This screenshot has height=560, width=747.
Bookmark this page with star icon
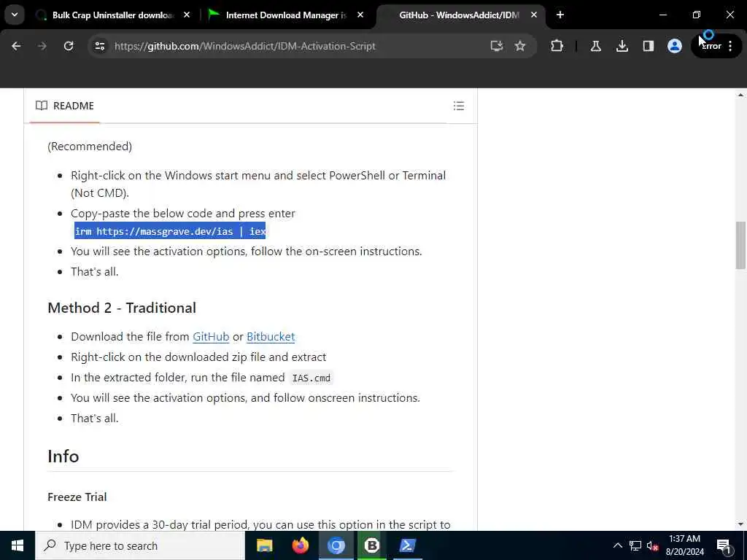click(x=519, y=46)
